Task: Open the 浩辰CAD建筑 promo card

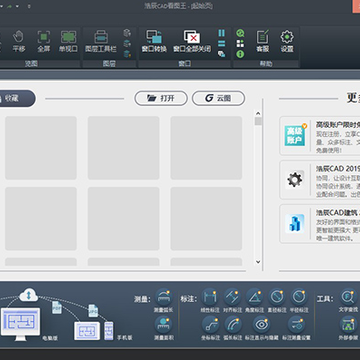Action: (x=320, y=224)
